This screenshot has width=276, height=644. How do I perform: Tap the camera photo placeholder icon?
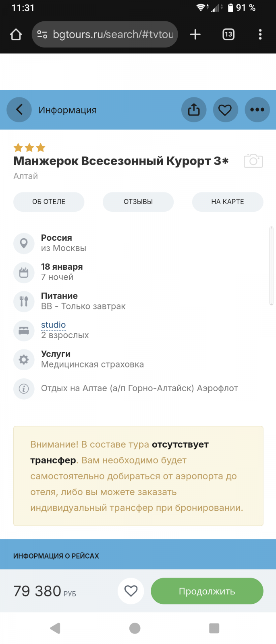coord(253,161)
